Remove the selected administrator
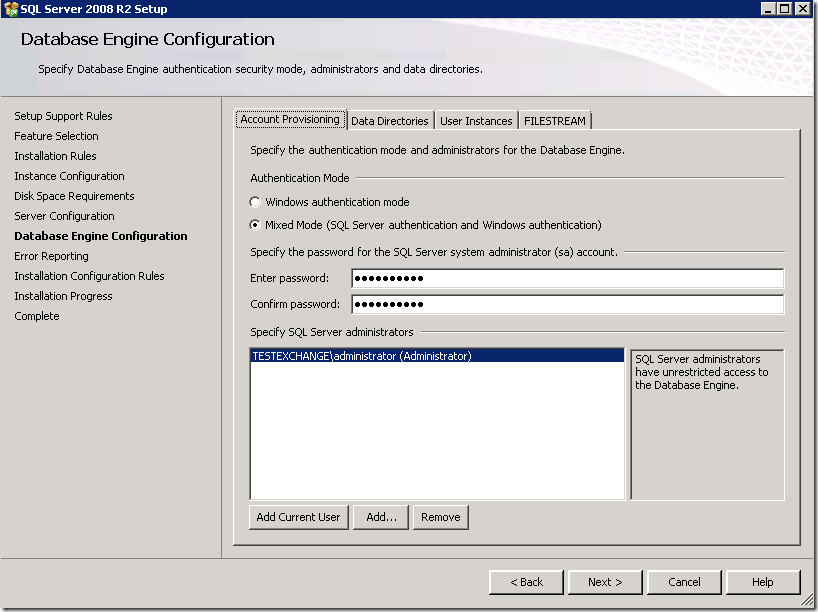Image resolution: width=818 pixels, height=612 pixels. (x=441, y=517)
